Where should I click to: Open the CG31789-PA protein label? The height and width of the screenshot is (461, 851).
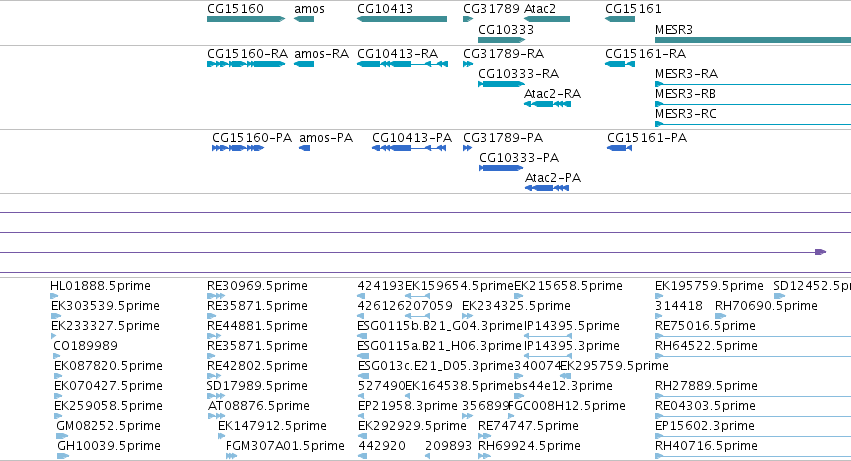coord(503,138)
